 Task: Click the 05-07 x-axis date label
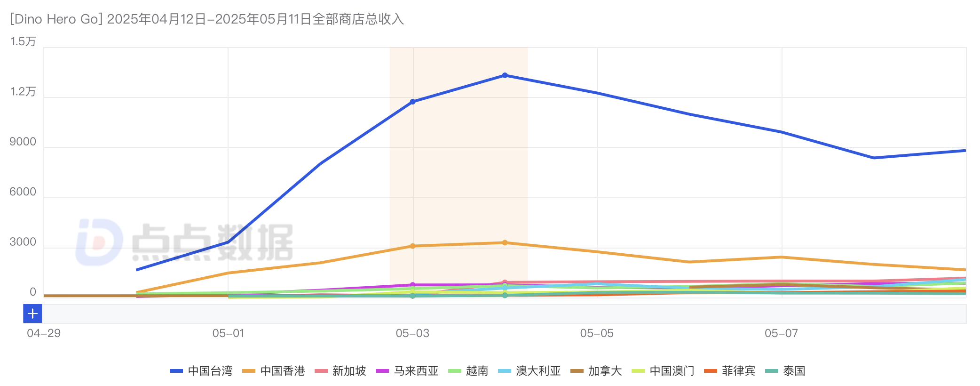781,333
